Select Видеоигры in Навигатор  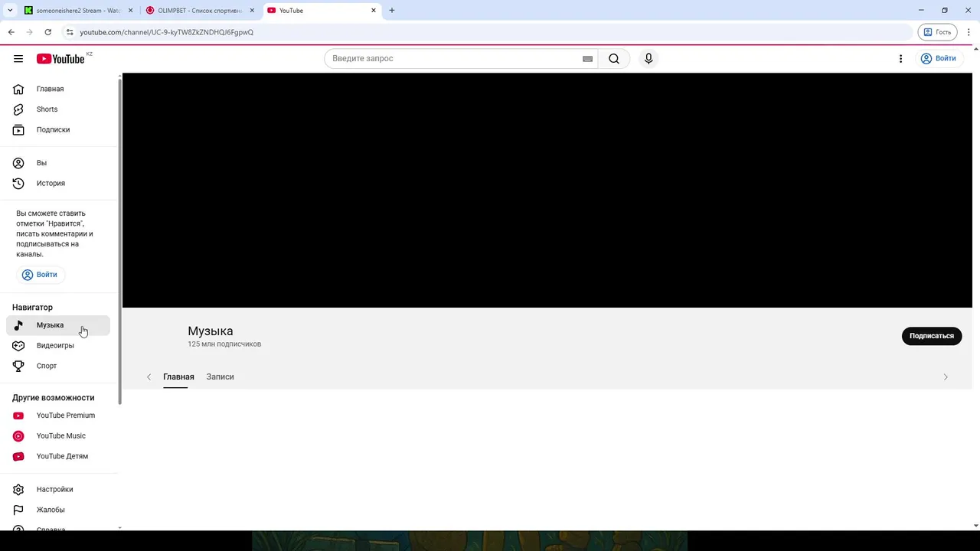pos(58,346)
